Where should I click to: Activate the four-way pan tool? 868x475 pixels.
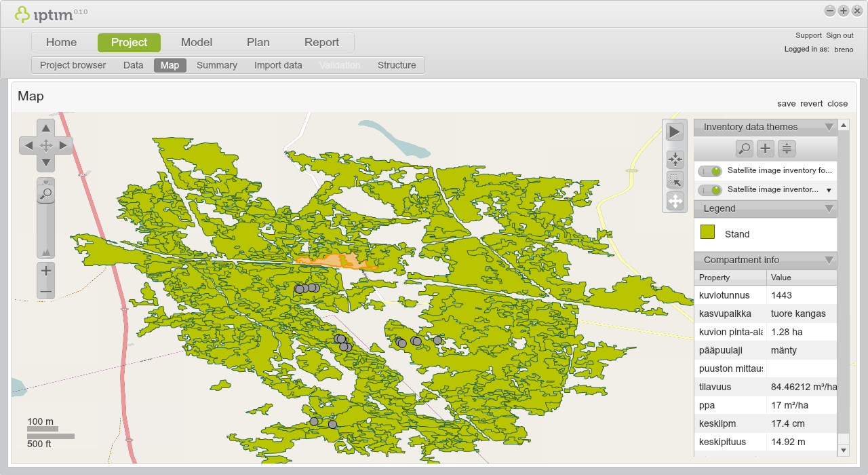pyautogui.click(x=674, y=202)
